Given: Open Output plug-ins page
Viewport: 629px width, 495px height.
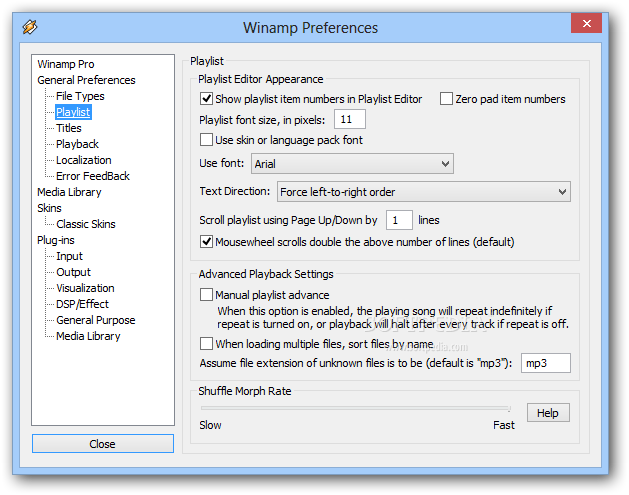Looking at the screenshot, I should [73, 272].
